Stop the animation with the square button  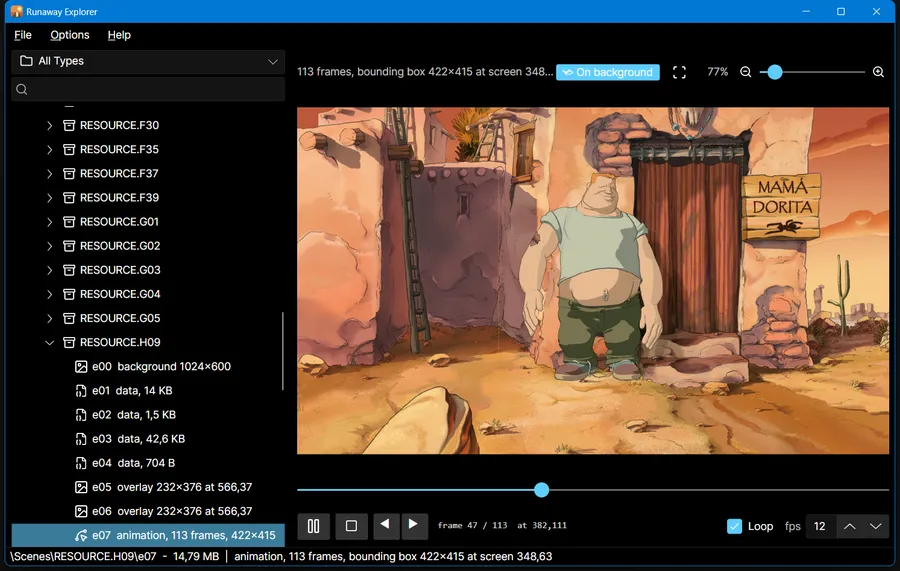tap(351, 526)
